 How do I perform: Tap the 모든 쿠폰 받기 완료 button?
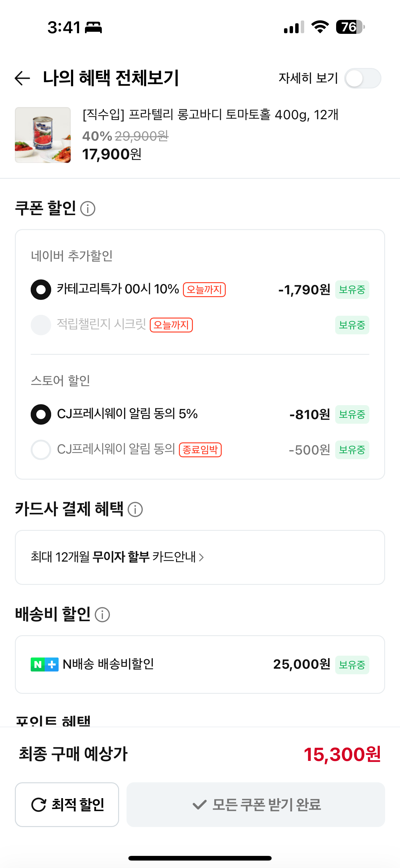tap(256, 805)
